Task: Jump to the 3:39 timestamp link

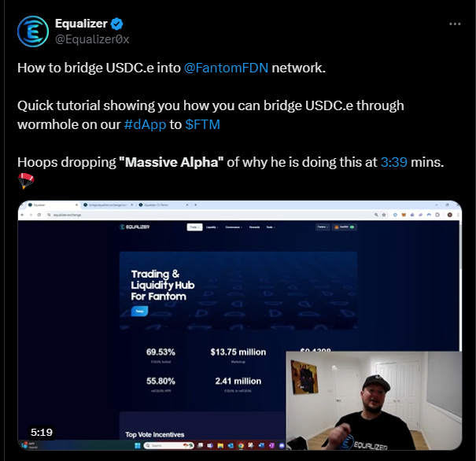Action: [393, 162]
